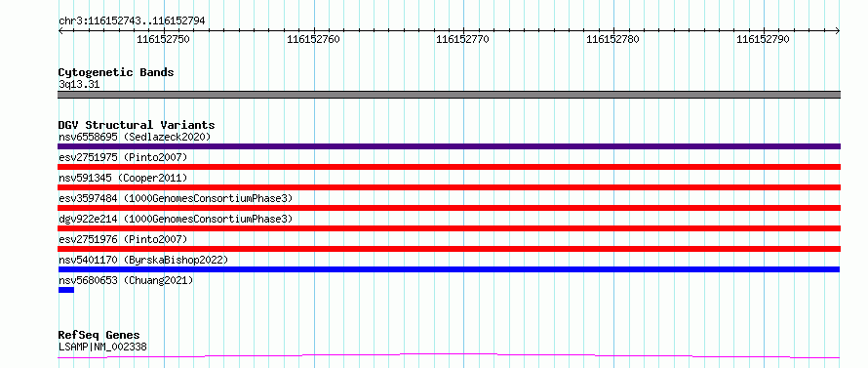Click ruler position label 116152770

(x=463, y=39)
